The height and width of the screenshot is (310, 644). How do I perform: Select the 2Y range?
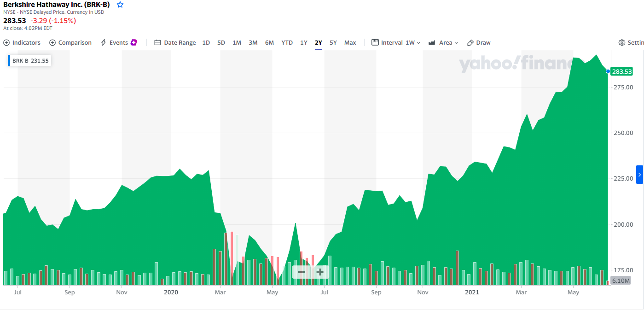(x=319, y=42)
